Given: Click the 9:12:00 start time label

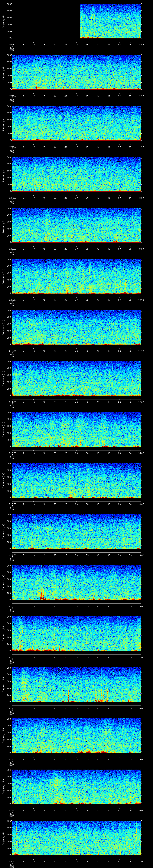Looking at the screenshot, I should point(12,453).
